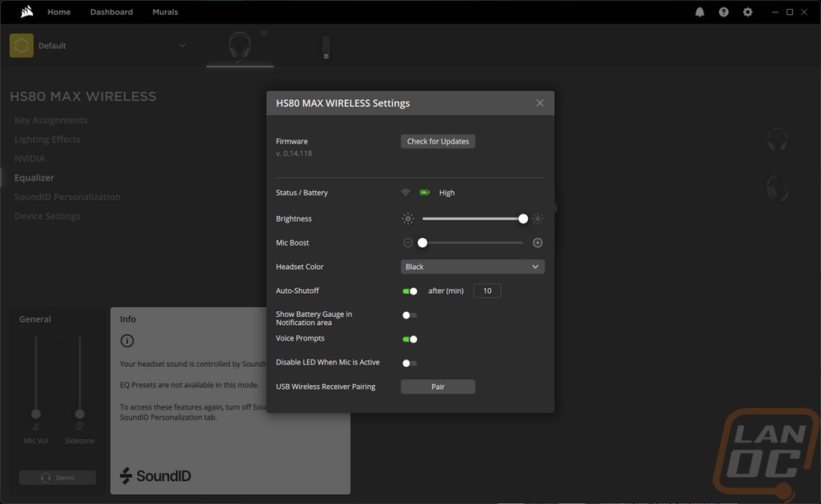Enable Show Battery Gauge in Notification area
This screenshot has height=504, width=821.
pos(410,315)
